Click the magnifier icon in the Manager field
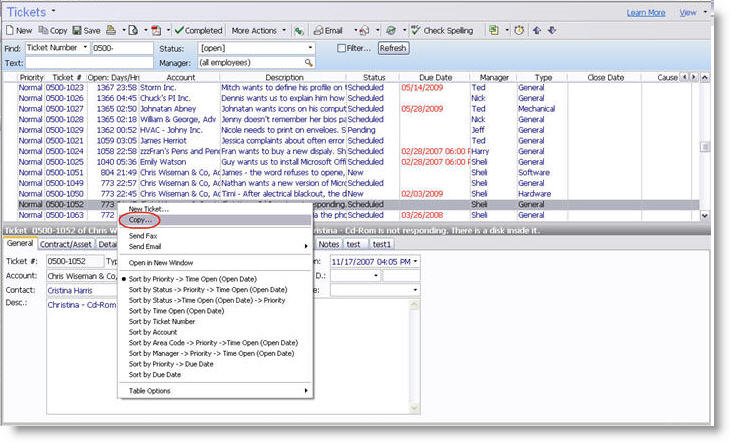Screen dimensions: 730x442 coord(309,63)
